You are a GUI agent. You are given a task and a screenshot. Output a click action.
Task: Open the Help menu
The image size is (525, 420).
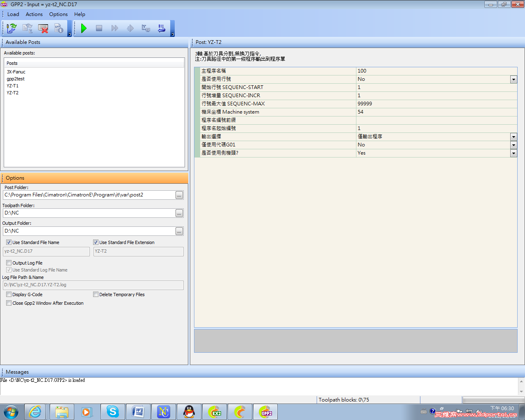[x=80, y=14]
